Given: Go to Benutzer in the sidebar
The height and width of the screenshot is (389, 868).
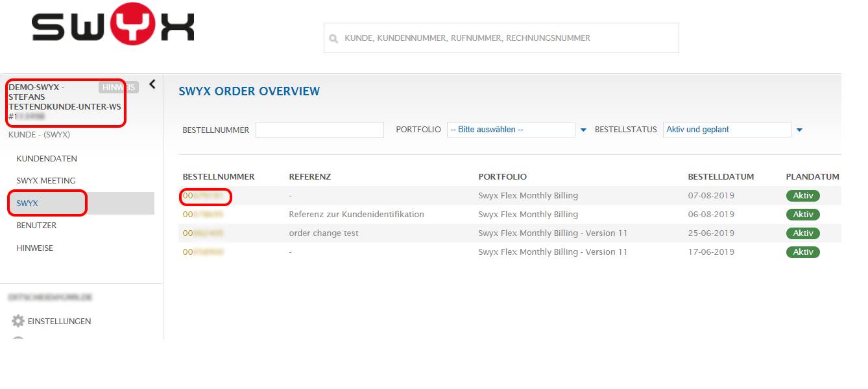Looking at the screenshot, I should click(36, 226).
